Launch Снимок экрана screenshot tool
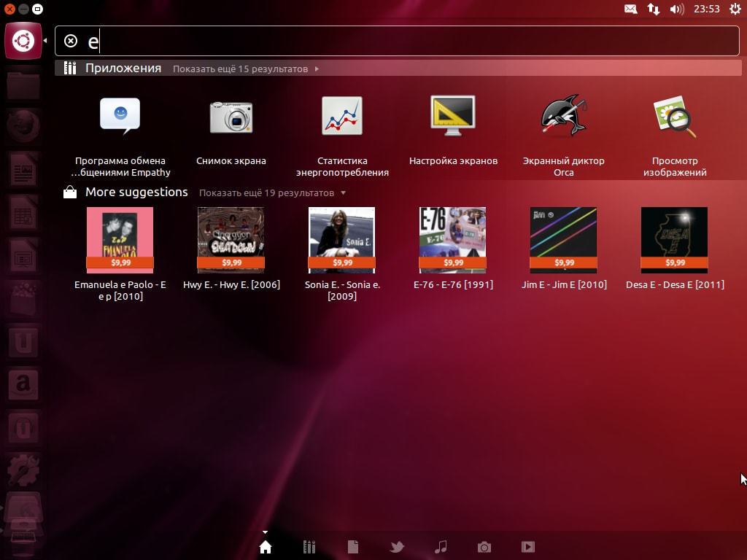This screenshot has width=747, height=560. [x=231, y=117]
